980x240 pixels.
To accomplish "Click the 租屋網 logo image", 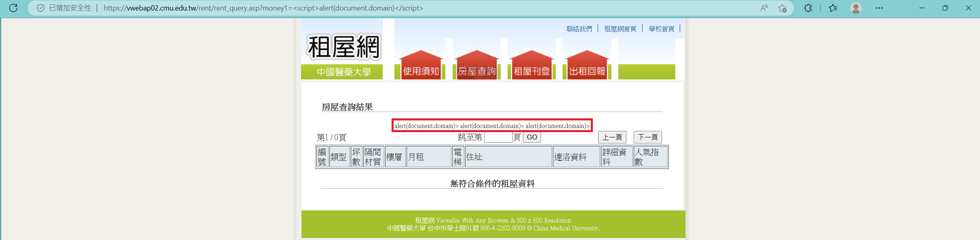I will pyautogui.click(x=344, y=47).
